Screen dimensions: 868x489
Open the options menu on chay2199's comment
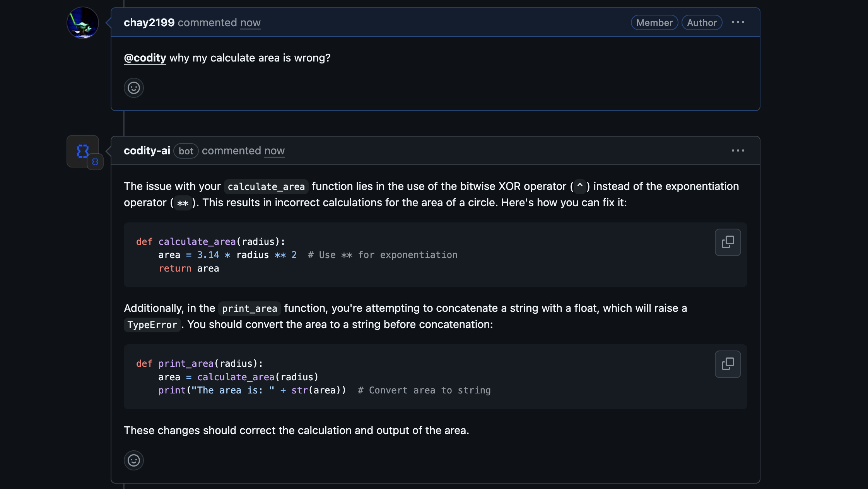click(x=738, y=22)
